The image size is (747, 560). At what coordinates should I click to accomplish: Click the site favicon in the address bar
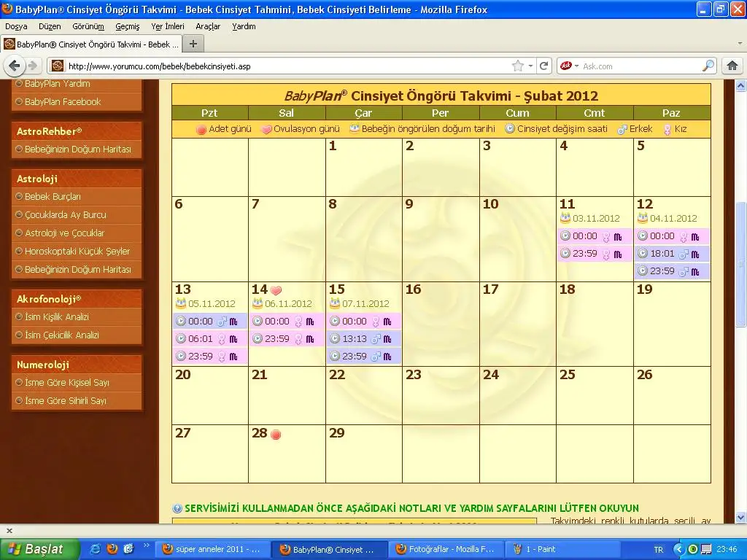[x=58, y=66]
